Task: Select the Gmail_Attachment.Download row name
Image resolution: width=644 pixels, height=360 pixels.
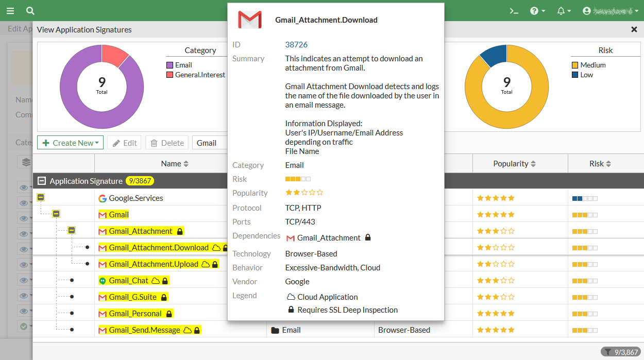Action: (159, 248)
